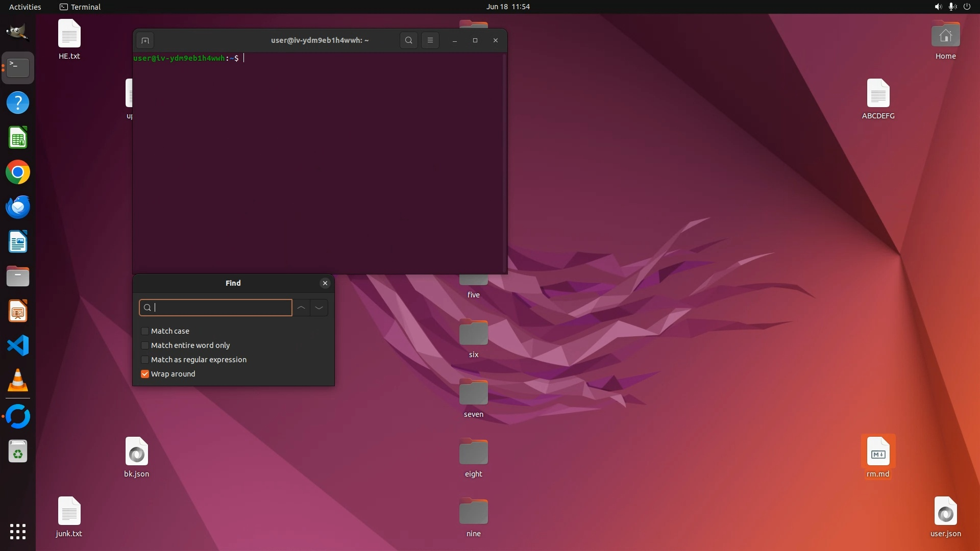The width and height of the screenshot is (980, 551).
Task: Toggle Match as regular expression
Action: pyautogui.click(x=145, y=360)
